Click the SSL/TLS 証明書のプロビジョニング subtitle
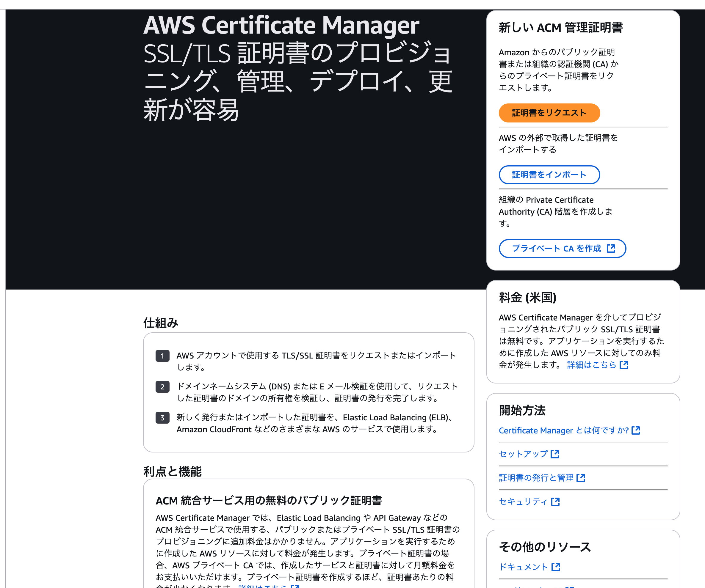 tap(298, 81)
